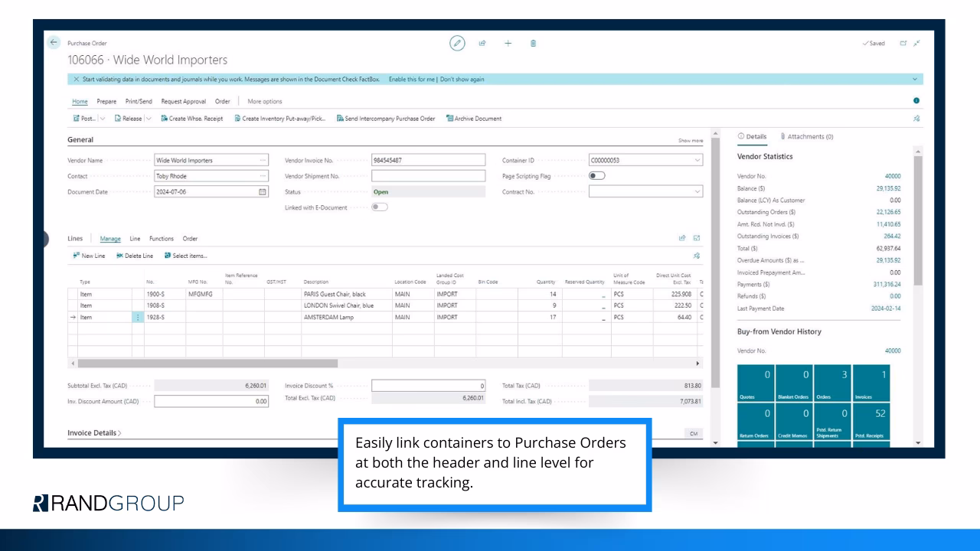
Task: Click the FactBox vertical scrollbar
Action: click(x=919, y=222)
